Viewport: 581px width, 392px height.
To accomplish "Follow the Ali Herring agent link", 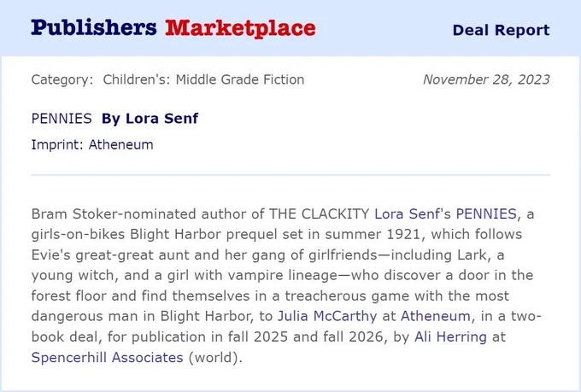I will pos(450,336).
